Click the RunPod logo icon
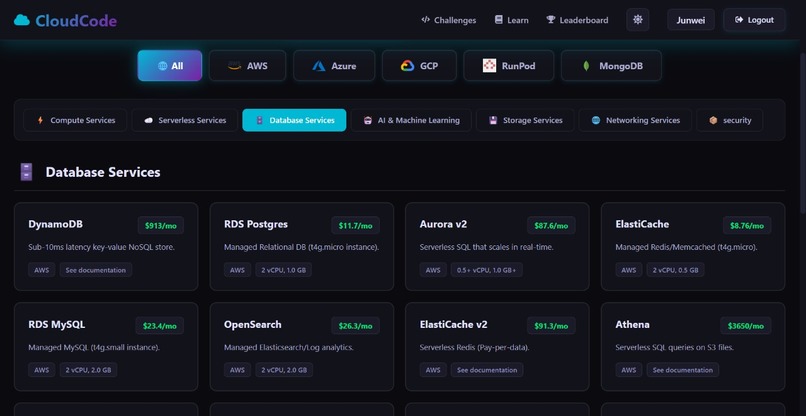Image resolution: width=806 pixels, height=416 pixels. coord(489,65)
